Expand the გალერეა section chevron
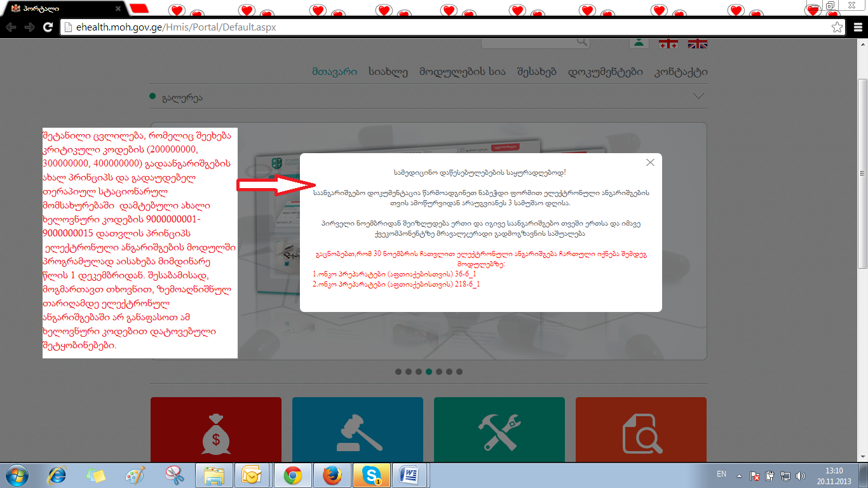 click(698, 97)
